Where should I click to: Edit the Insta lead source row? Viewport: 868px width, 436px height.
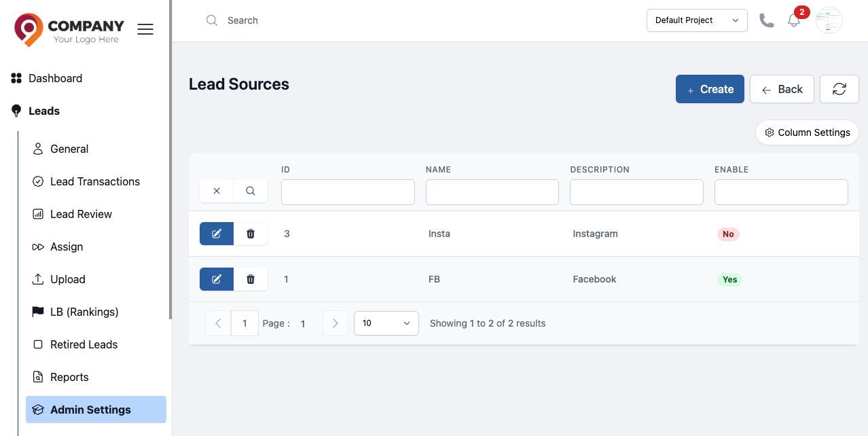point(217,234)
